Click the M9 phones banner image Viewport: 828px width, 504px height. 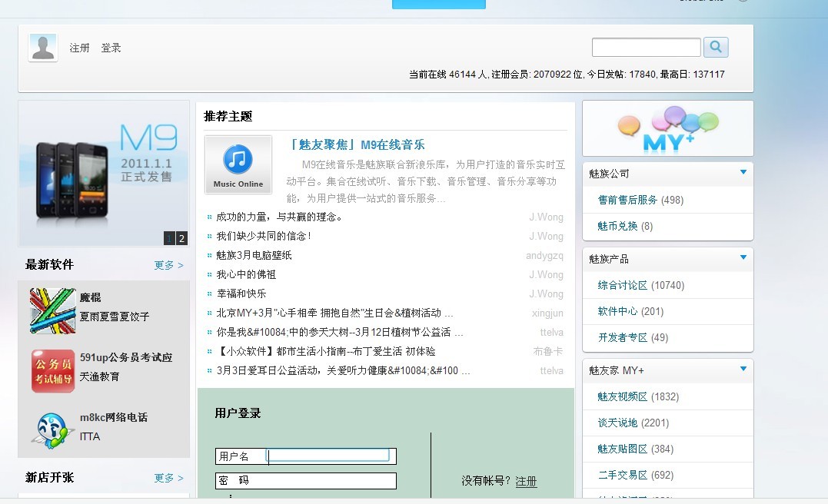104,173
